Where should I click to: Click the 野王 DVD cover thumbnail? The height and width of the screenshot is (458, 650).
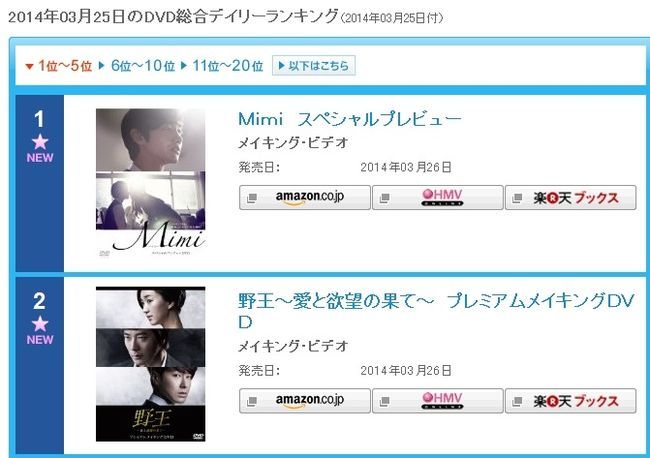[150, 364]
